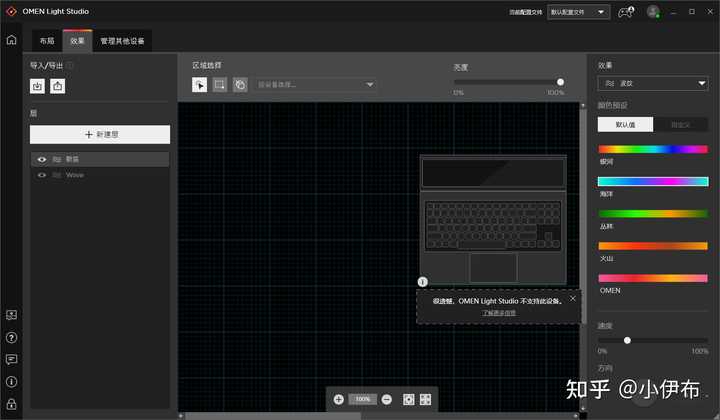This screenshot has width=720, height=420.
Task: Click the 100% zoom level field
Action: [363, 399]
